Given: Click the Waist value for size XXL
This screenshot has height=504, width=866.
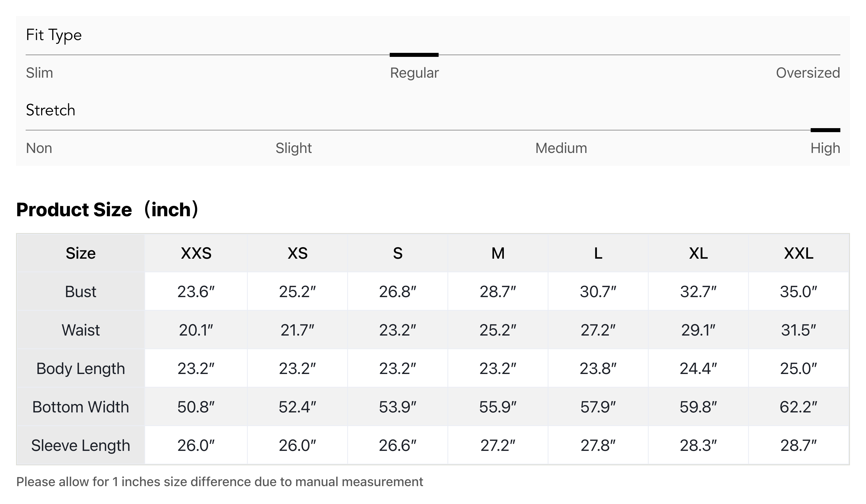Looking at the screenshot, I should pyautogui.click(x=798, y=330).
